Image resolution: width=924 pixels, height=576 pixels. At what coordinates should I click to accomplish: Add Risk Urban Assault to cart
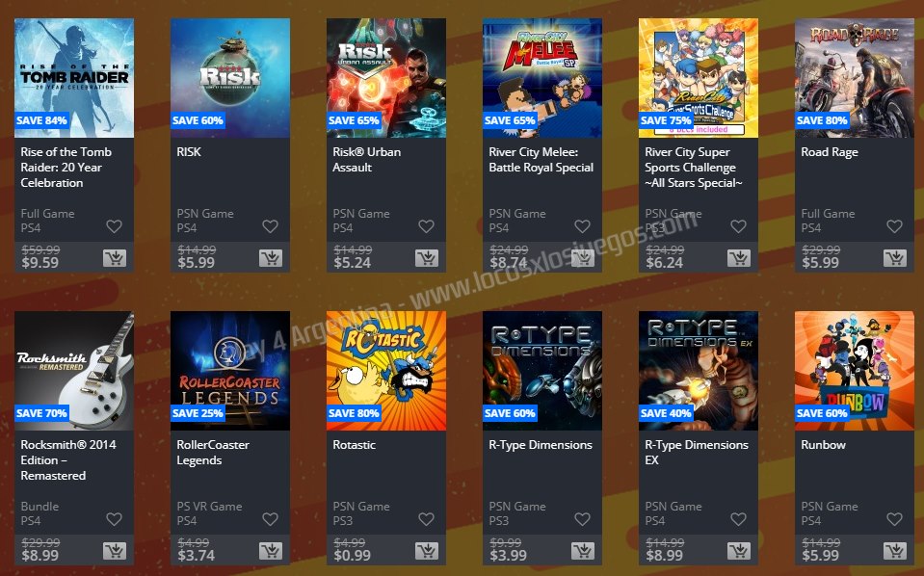(x=427, y=258)
